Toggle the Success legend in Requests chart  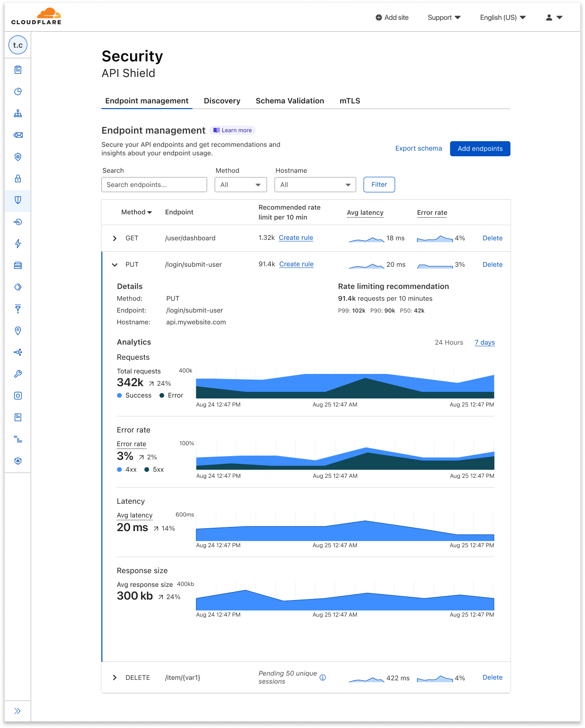pyautogui.click(x=134, y=396)
